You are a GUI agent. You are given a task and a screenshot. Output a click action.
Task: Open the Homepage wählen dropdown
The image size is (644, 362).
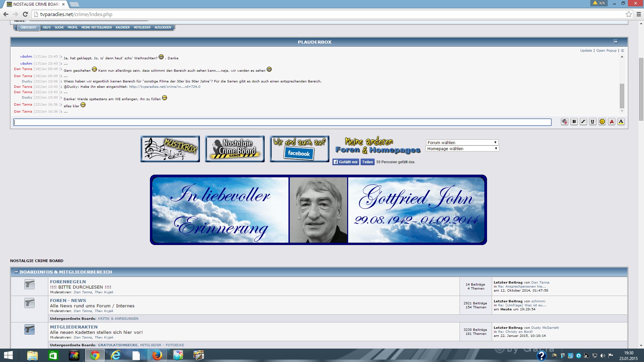coord(462,148)
